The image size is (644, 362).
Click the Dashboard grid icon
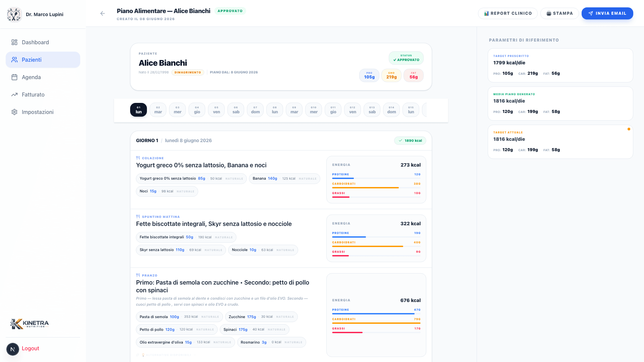tap(14, 42)
